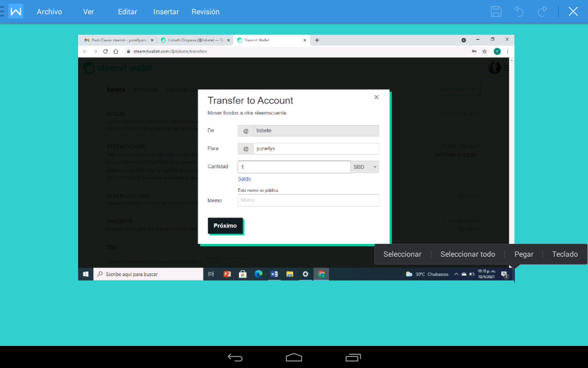Click the 30°C Chubascos weather widget
The height and width of the screenshot is (368, 588).
tap(427, 274)
